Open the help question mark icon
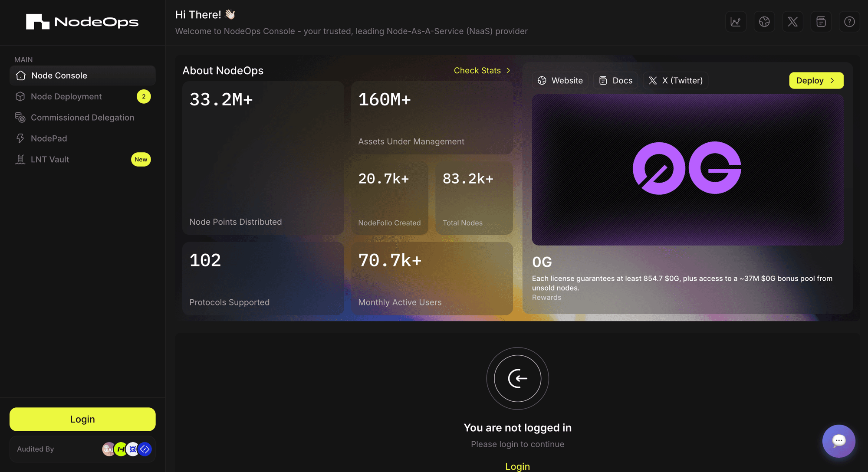This screenshot has width=868, height=472. click(x=849, y=22)
